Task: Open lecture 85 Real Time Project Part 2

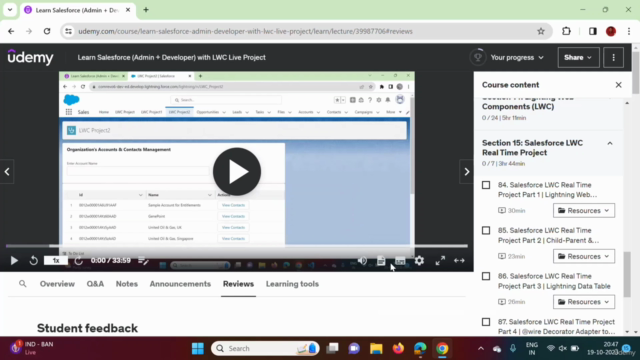Action: 548,236
